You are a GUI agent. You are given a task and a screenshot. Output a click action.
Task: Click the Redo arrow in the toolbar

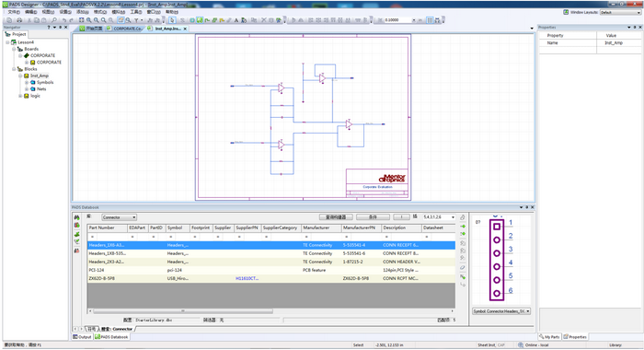click(71, 20)
